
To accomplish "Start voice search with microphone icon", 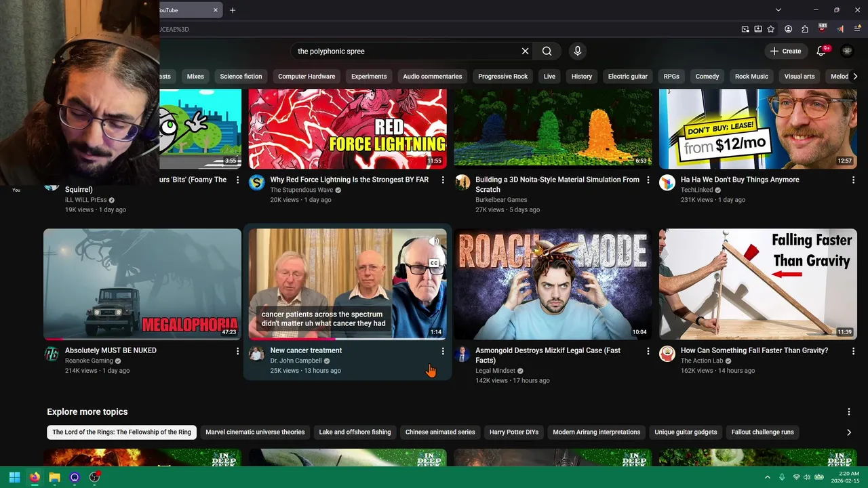I will [578, 51].
